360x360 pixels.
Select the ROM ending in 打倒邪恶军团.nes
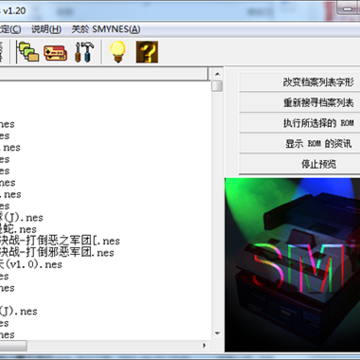[57, 253]
